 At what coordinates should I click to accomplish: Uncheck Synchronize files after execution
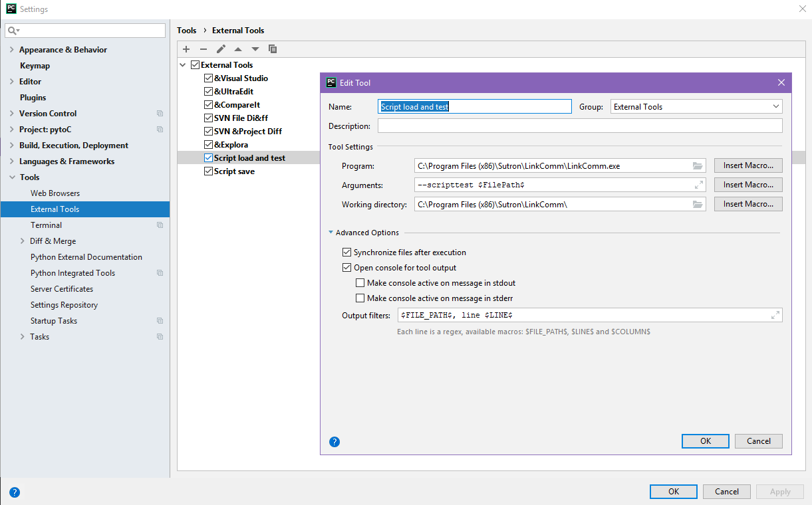tap(346, 252)
